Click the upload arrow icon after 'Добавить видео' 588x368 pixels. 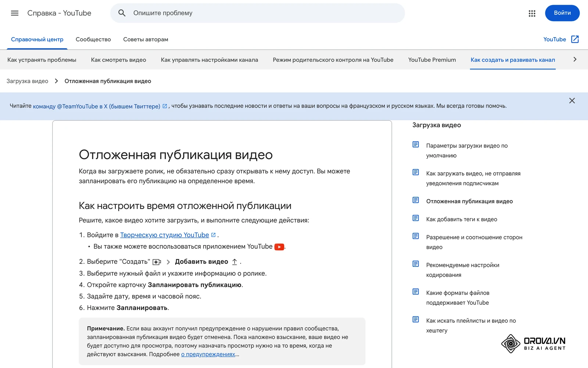[x=234, y=262]
